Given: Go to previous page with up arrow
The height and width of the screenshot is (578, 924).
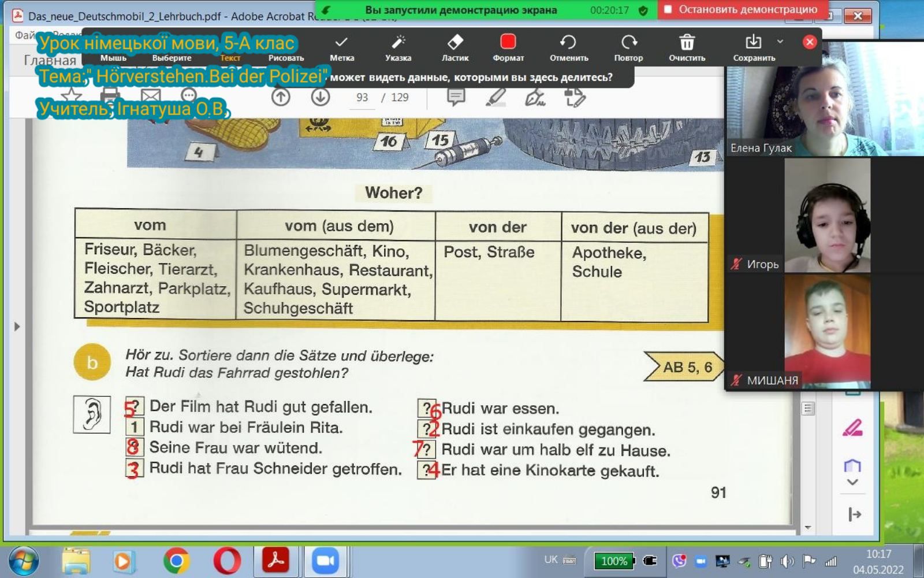Looking at the screenshot, I should (281, 97).
